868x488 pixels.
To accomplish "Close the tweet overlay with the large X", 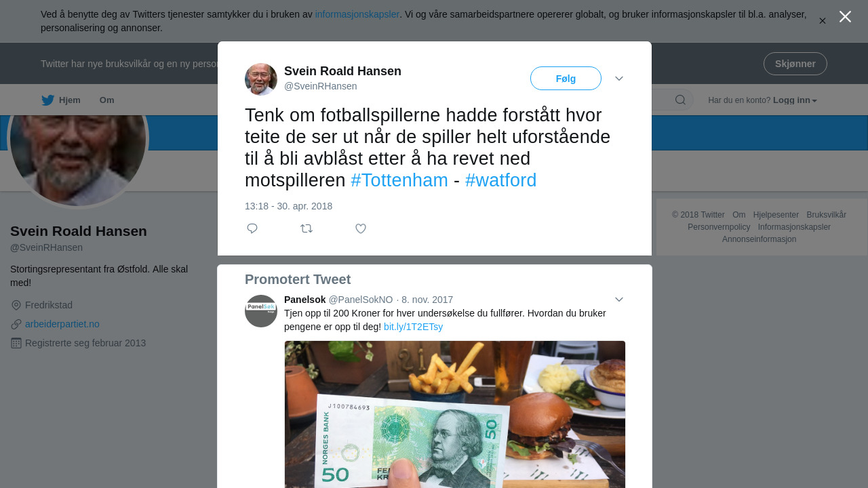I will click(x=845, y=16).
